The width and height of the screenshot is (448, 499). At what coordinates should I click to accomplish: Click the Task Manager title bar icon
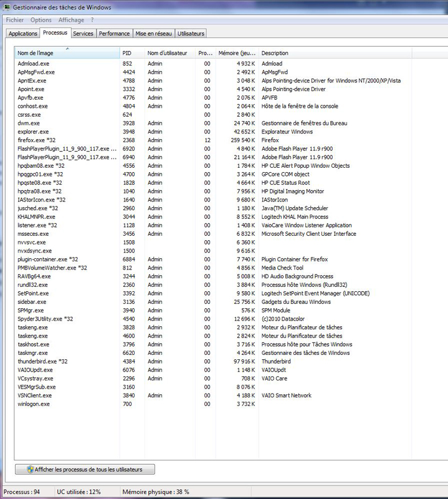pos(6,7)
